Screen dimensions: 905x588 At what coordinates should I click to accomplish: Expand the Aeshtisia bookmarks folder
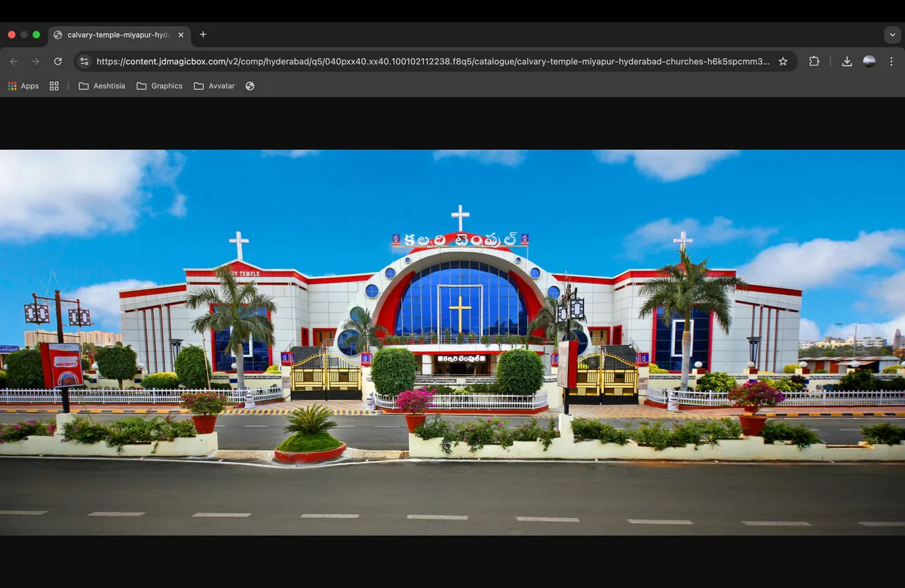pyautogui.click(x=102, y=86)
